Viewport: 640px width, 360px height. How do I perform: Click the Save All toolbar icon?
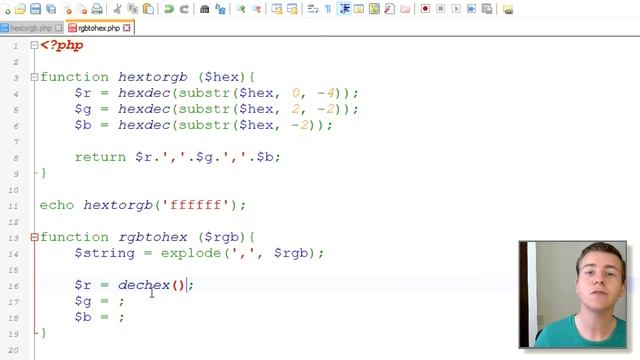[51, 9]
